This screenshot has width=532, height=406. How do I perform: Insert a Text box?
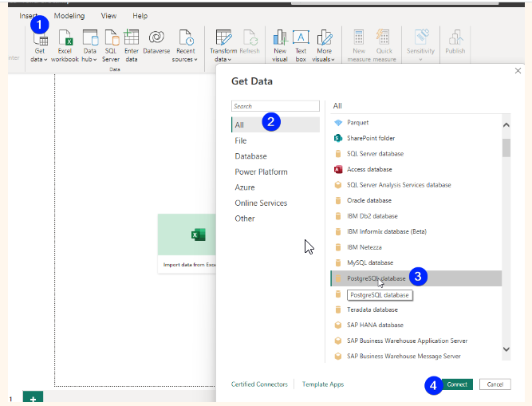(x=301, y=45)
